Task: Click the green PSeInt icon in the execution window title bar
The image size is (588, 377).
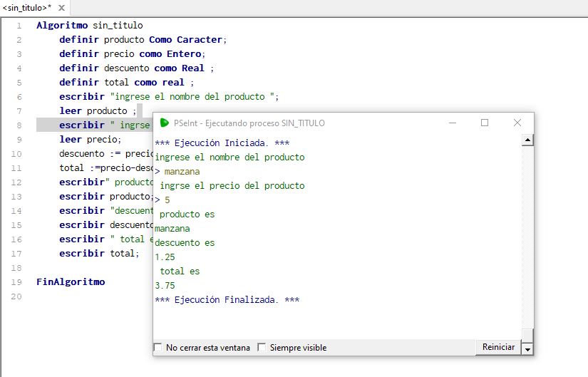Action: tap(164, 123)
